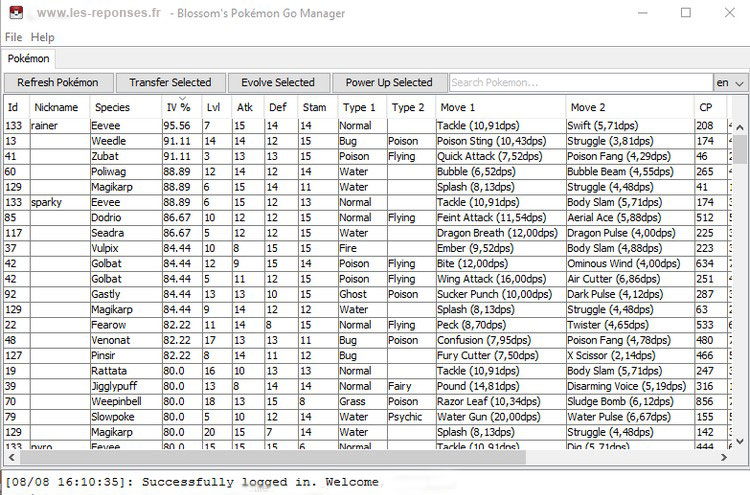The height and width of the screenshot is (495, 750).
Task: Select the 'sparky' nickname cell
Action: [x=59, y=202]
